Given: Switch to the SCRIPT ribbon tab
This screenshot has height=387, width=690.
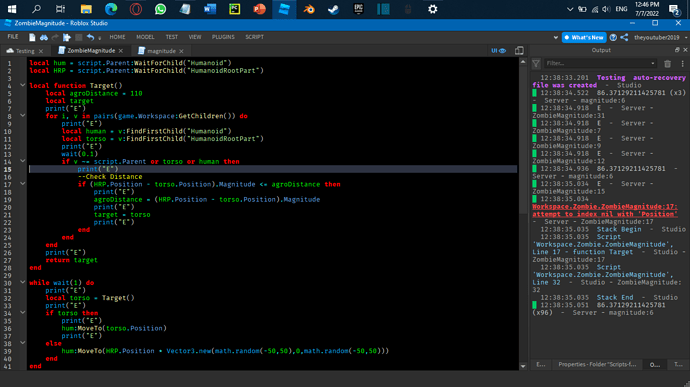Looking at the screenshot, I should tap(254, 37).
